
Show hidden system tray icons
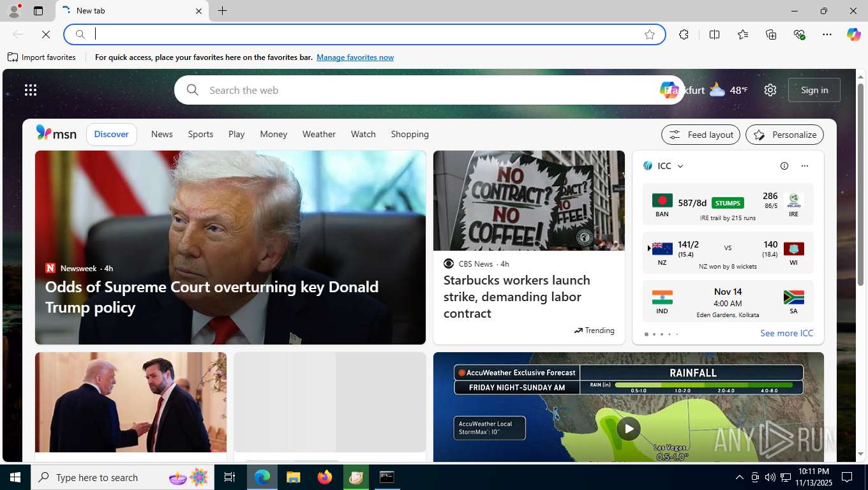[x=739, y=477]
